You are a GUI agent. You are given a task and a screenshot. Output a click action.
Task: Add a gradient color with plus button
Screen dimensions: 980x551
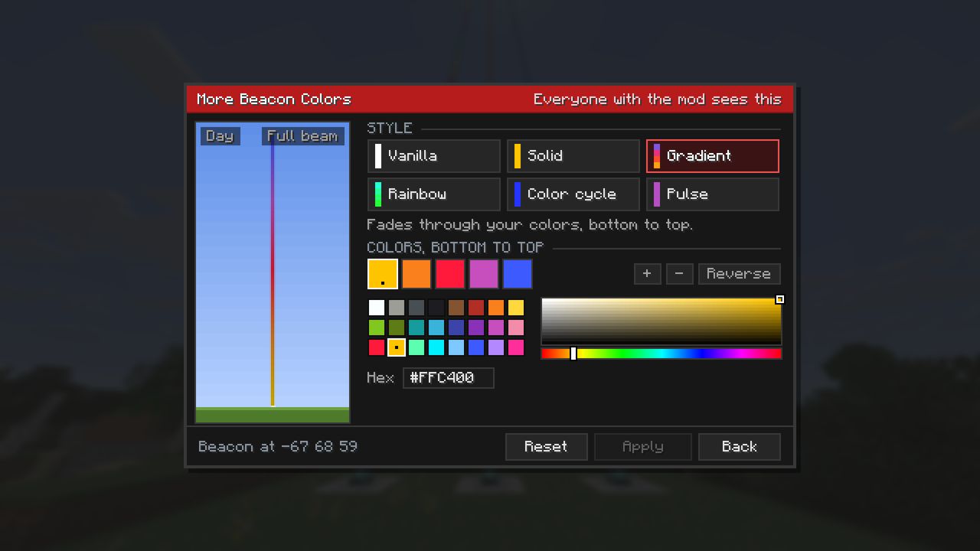[647, 274]
